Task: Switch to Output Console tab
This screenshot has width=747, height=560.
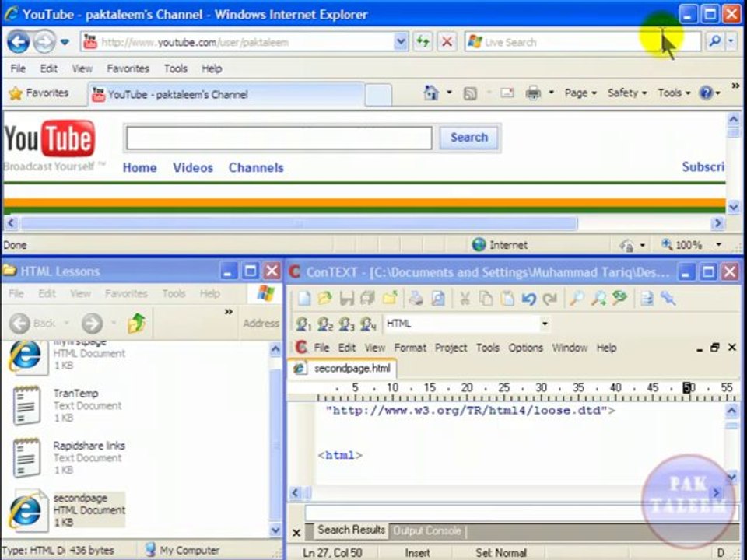Action: click(427, 530)
